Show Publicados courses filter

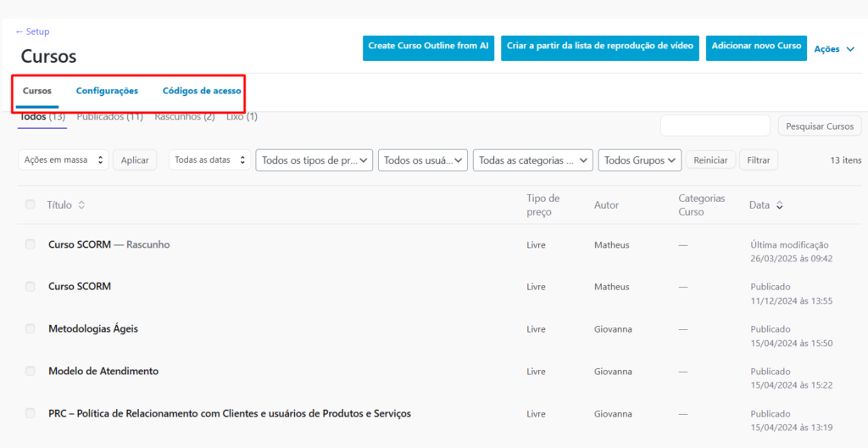[x=110, y=117]
